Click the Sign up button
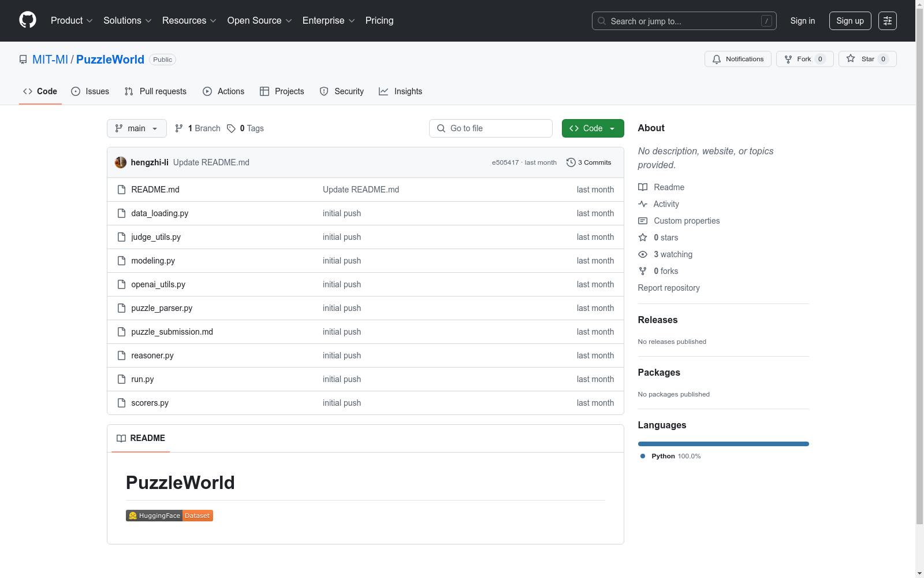 tap(850, 21)
